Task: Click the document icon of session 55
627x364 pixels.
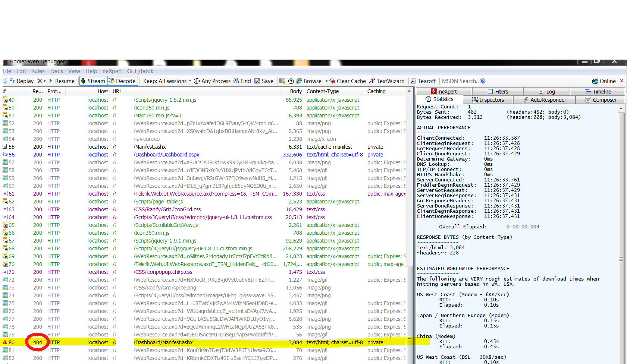Action: [x=5, y=147]
